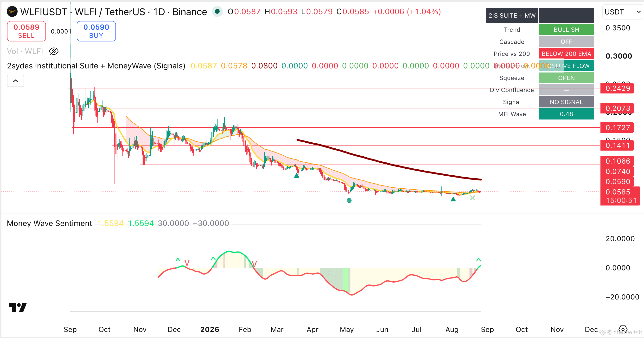
Task: Click the Aug label on time axis
Action: (452, 329)
